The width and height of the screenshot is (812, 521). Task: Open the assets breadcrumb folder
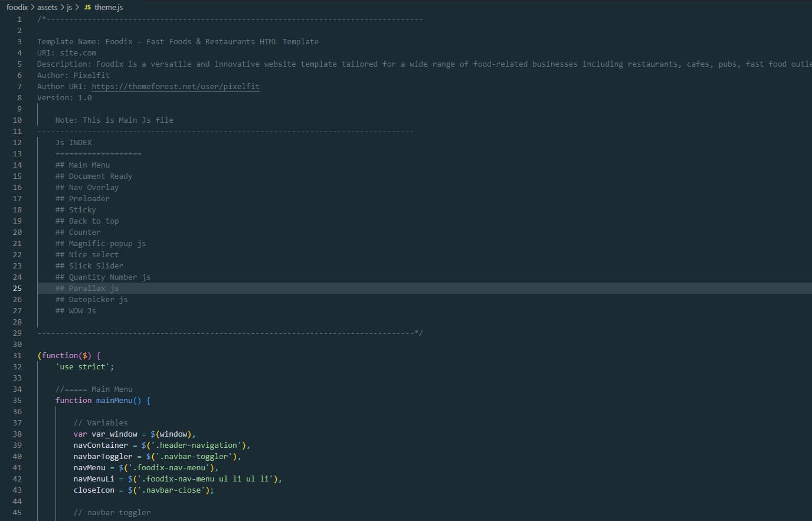(x=47, y=8)
